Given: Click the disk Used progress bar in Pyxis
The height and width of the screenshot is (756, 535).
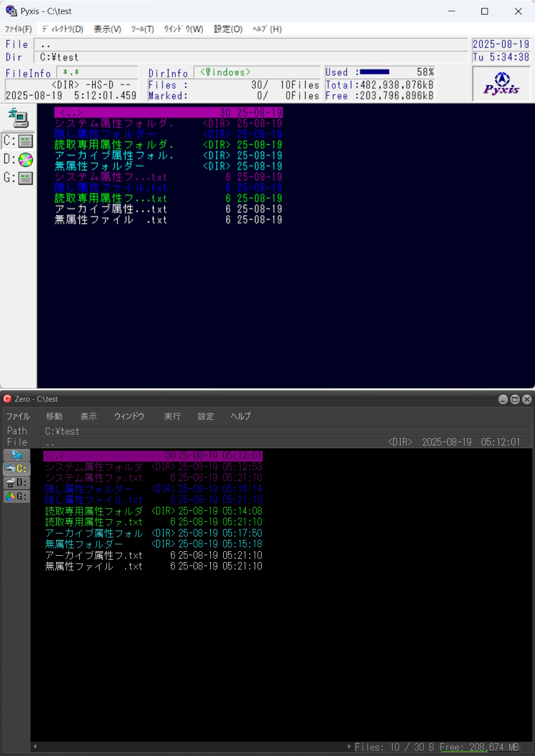Looking at the screenshot, I should 374,72.
